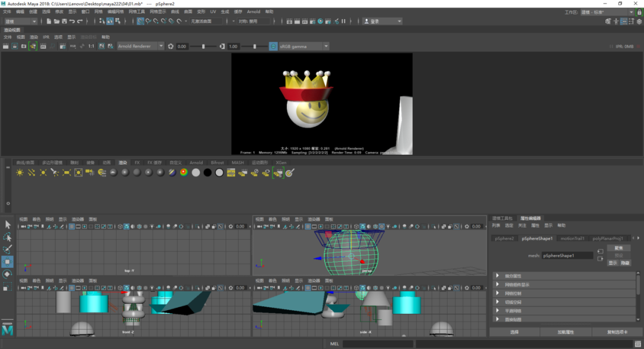
Task: Open the UV menu in the main menu bar
Action: click(213, 12)
